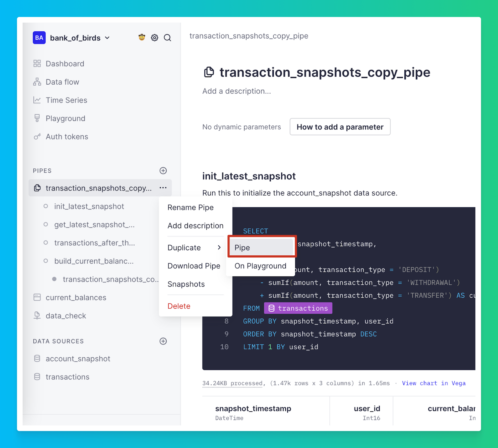
Task: Open the Data Flow section
Action: click(x=62, y=82)
